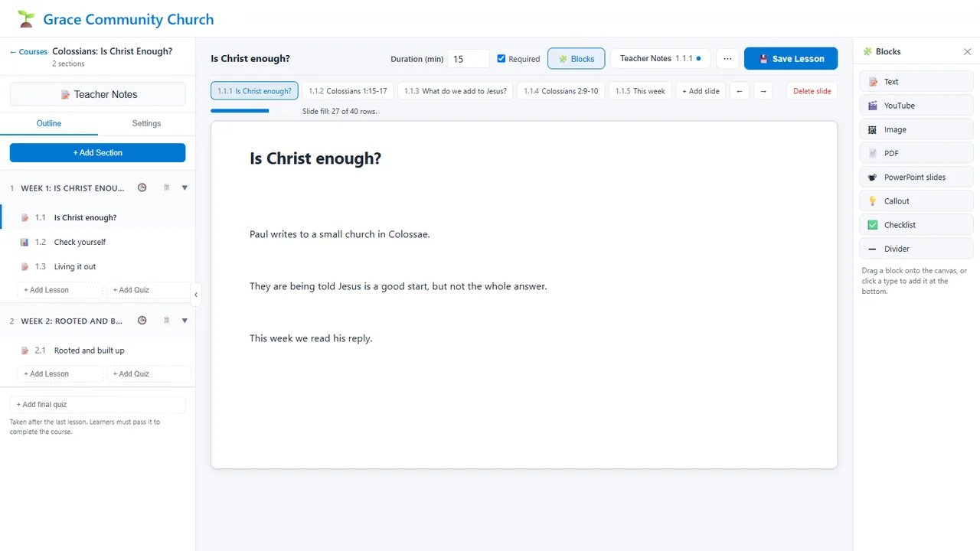980x551 pixels.
Task: Click the Duration minutes input field
Action: pos(469,59)
